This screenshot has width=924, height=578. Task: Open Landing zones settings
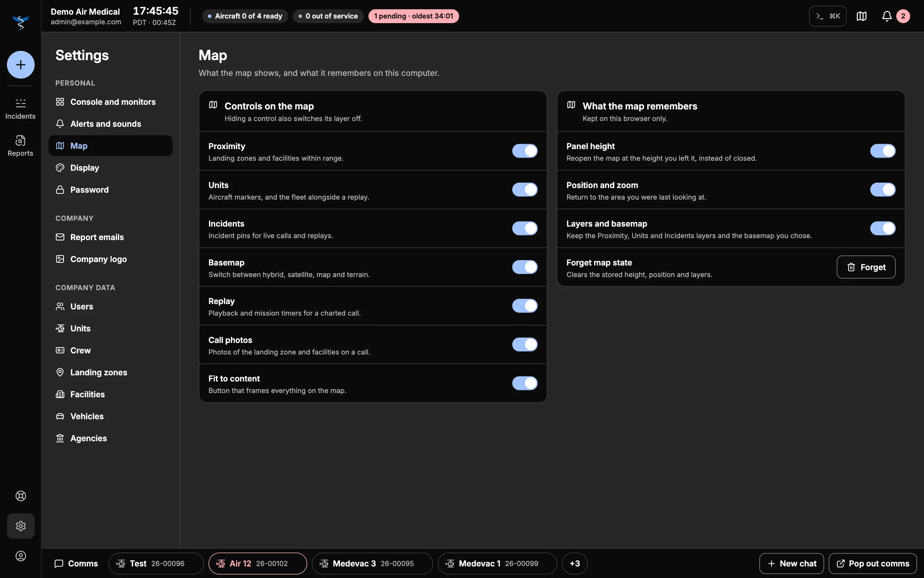(x=110, y=372)
